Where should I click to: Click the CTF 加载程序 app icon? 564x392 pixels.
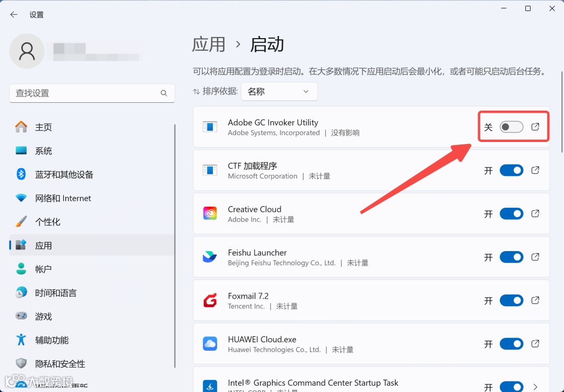click(x=210, y=170)
